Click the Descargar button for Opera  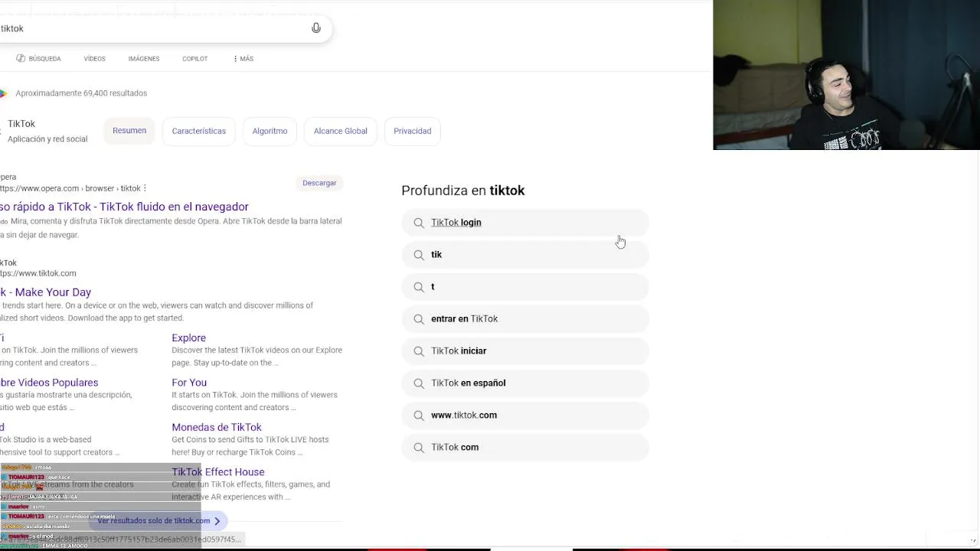319,183
